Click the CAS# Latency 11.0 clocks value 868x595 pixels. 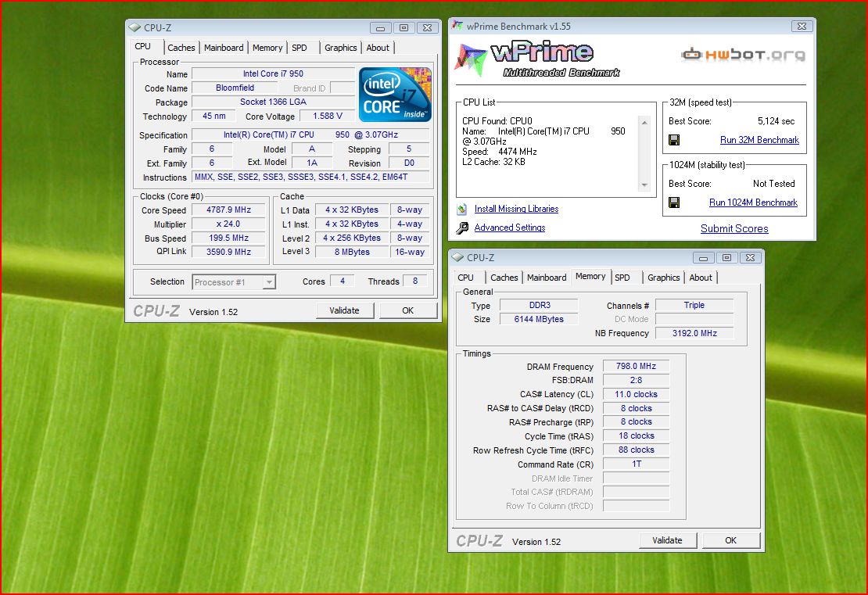coord(636,394)
